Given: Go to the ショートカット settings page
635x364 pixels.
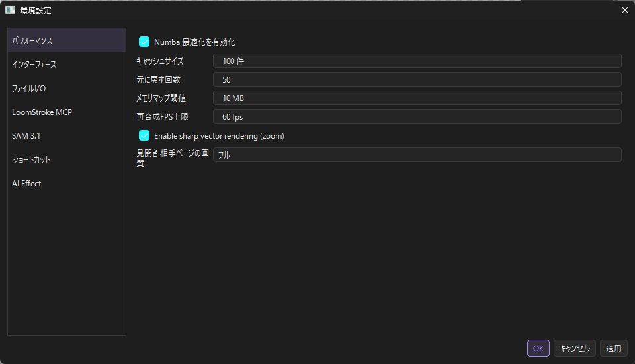Looking at the screenshot, I should coord(67,160).
